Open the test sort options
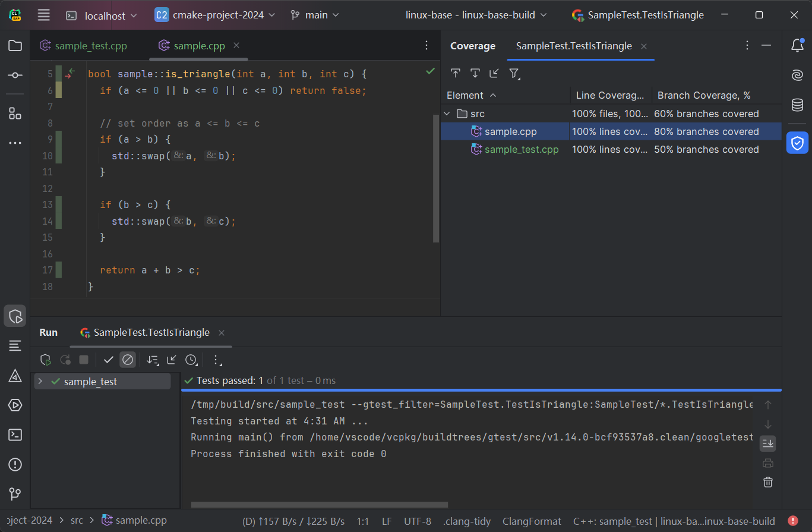This screenshot has width=812, height=532. click(153, 360)
